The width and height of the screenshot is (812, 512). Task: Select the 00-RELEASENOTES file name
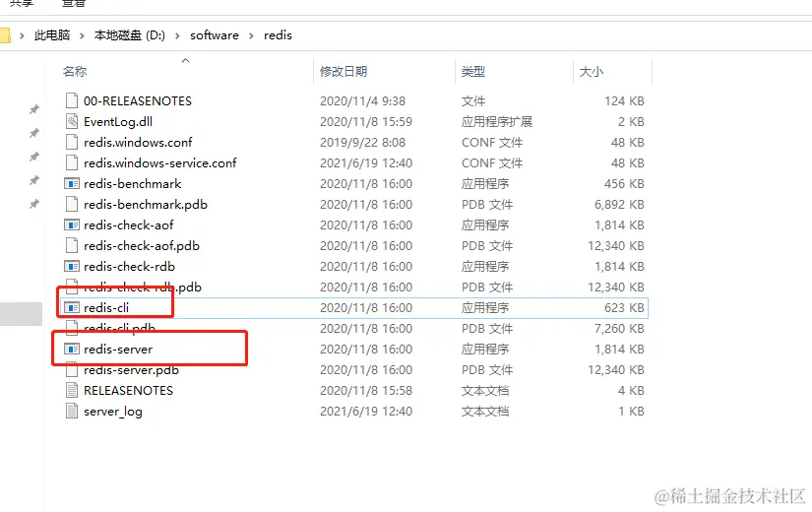pyautogui.click(x=138, y=101)
